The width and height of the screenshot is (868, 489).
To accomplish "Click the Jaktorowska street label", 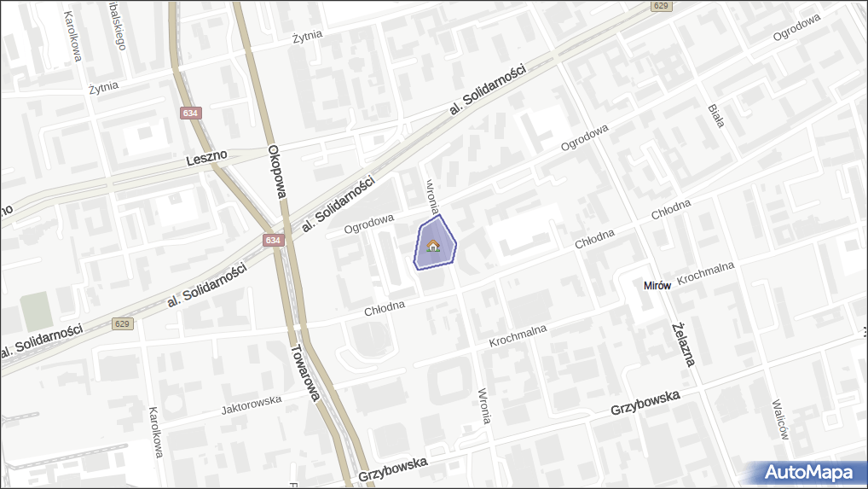I will (x=252, y=405).
